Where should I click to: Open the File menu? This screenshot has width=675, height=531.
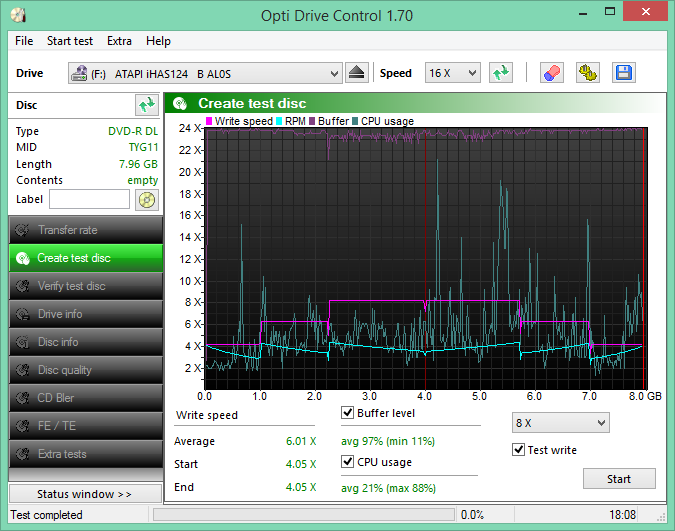24,41
